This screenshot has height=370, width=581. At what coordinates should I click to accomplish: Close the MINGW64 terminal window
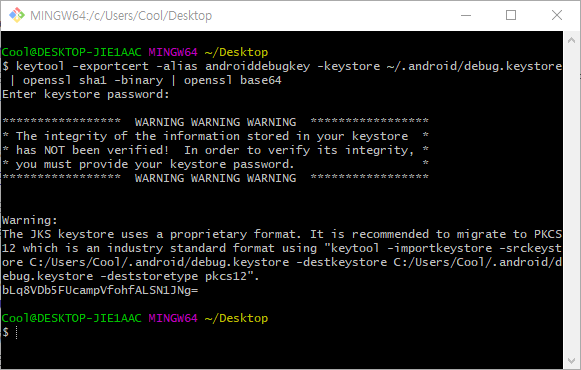coord(557,15)
